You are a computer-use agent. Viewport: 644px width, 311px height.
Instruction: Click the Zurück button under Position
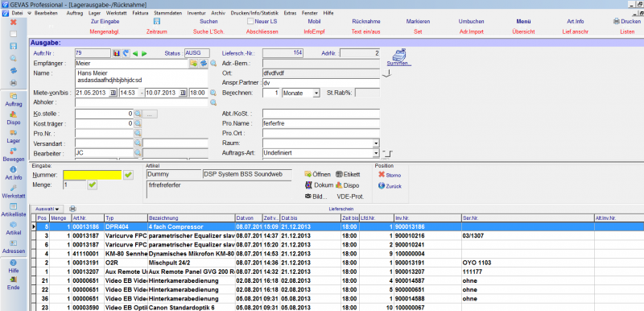[x=390, y=186]
